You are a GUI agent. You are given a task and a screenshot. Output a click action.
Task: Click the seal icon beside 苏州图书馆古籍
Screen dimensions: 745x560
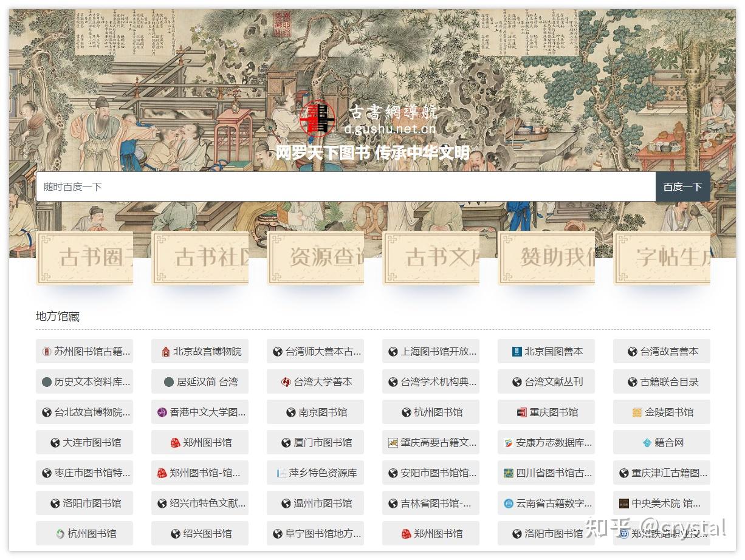[47, 352]
